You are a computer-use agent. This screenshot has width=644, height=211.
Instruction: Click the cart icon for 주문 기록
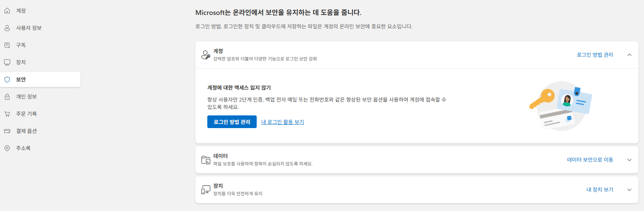[7, 114]
